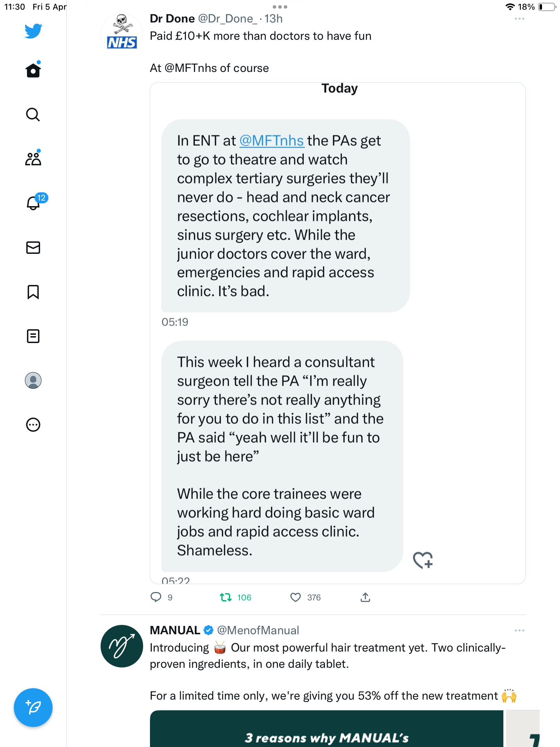Open the Lists icon in sidebar
Viewport: 560px width, 747px height.
click(x=33, y=336)
